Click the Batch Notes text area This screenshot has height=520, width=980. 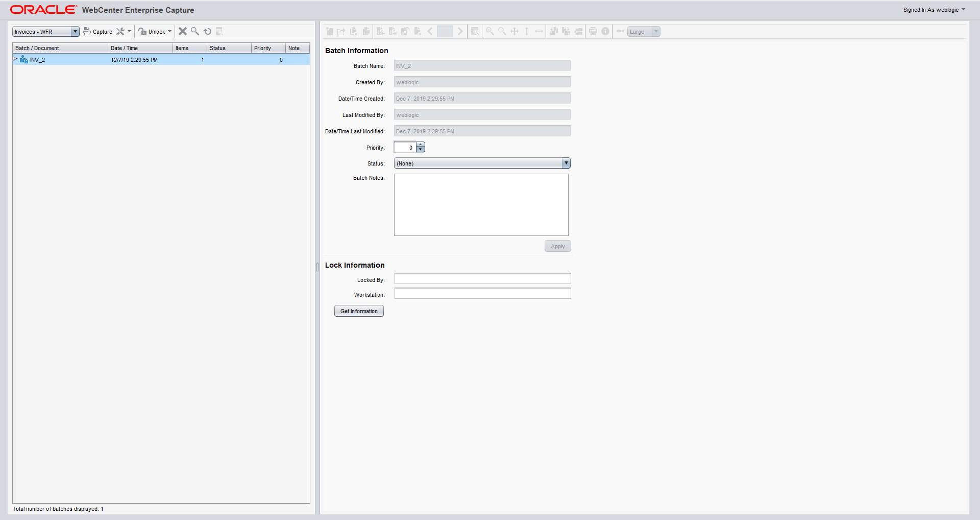[481, 205]
